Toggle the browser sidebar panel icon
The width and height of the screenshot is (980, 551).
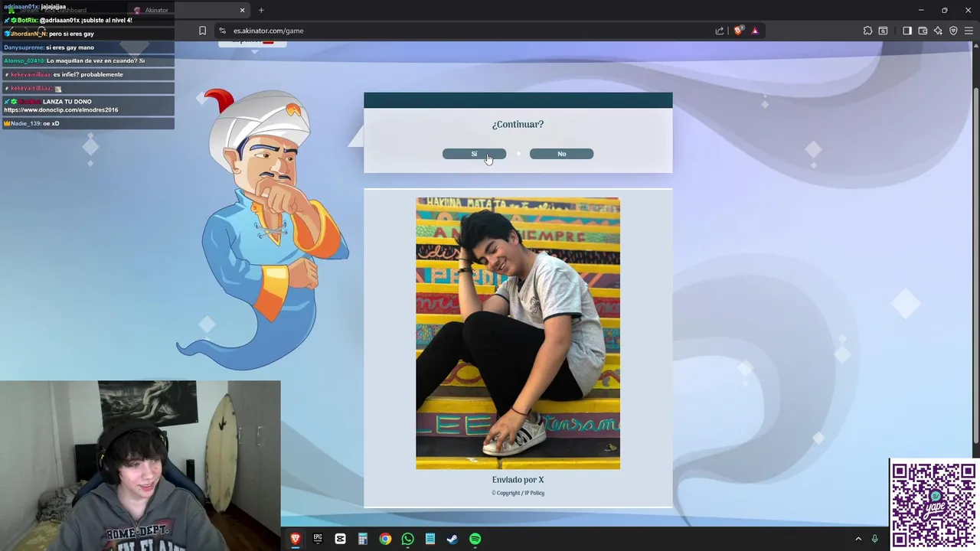tap(907, 31)
